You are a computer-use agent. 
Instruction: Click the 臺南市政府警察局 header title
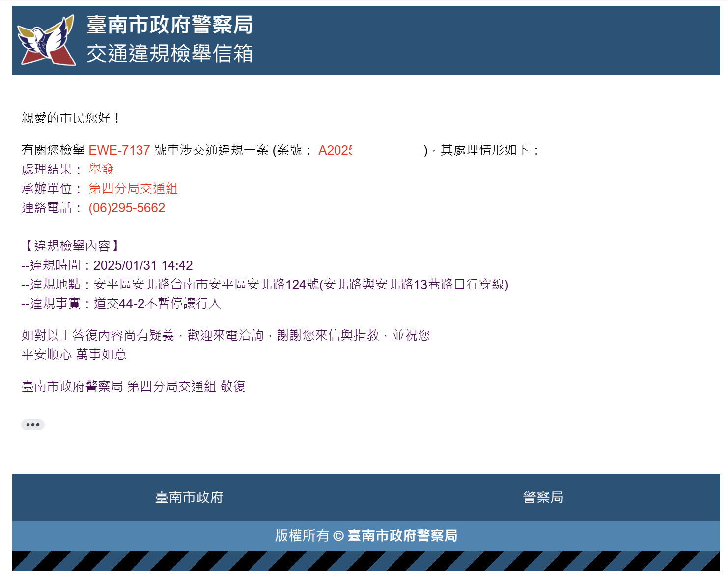[x=169, y=25]
